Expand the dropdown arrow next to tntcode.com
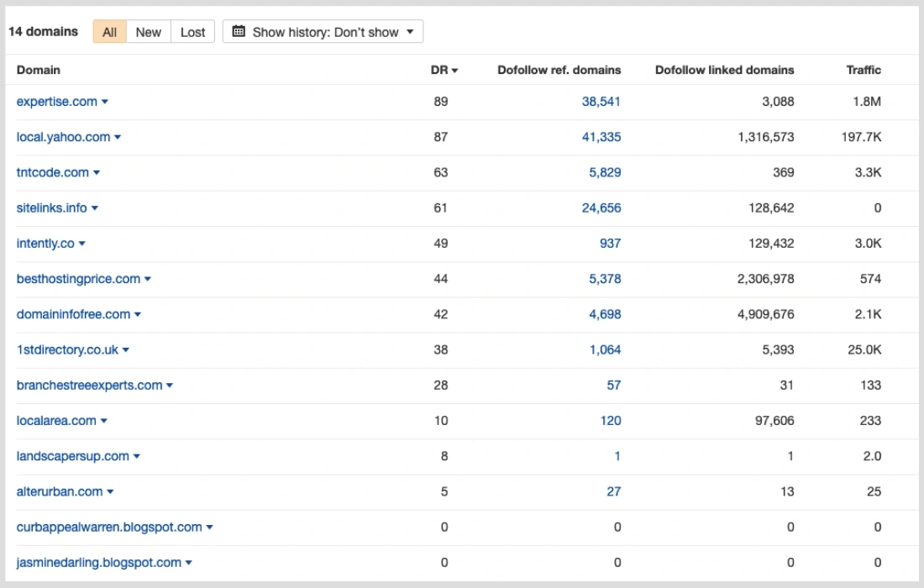Image resolution: width=924 pixels, height=588 pixels. point(97,173)
